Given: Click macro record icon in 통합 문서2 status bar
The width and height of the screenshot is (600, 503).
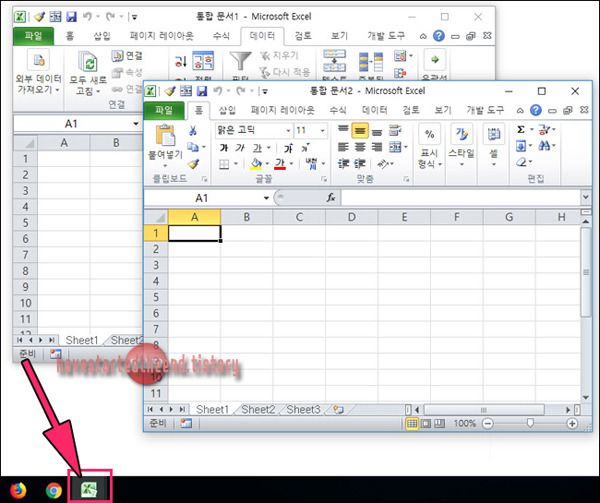Looking at the screenshot, I should pos(186,423).
